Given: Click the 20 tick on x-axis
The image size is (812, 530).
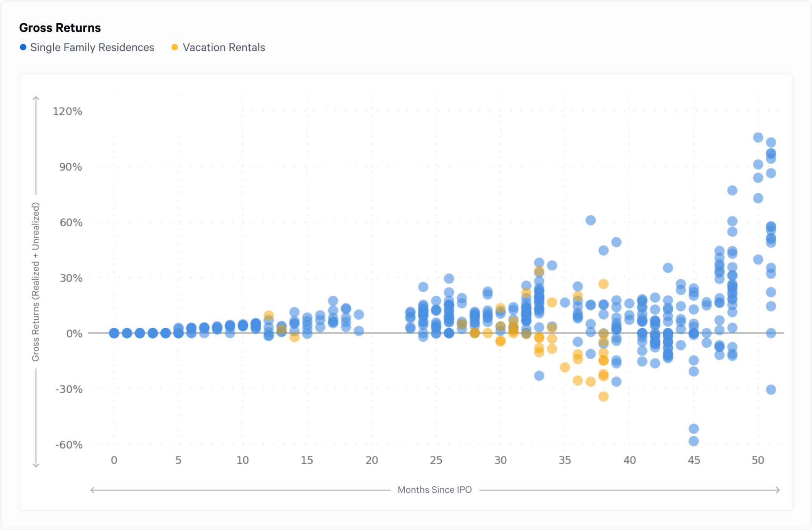Looking at the screenshot, I should [371, 460].
